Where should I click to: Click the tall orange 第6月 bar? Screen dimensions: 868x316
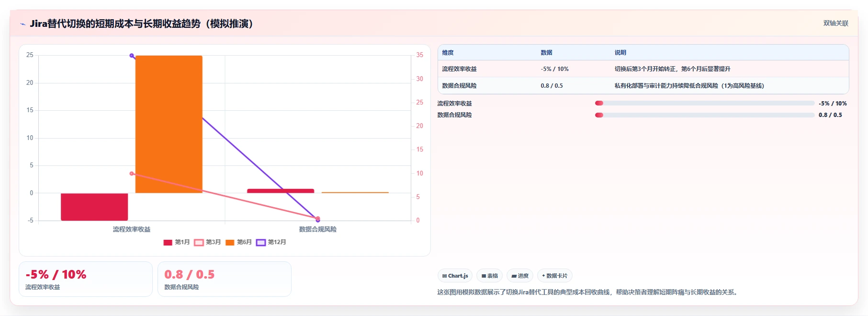[169, 124]
